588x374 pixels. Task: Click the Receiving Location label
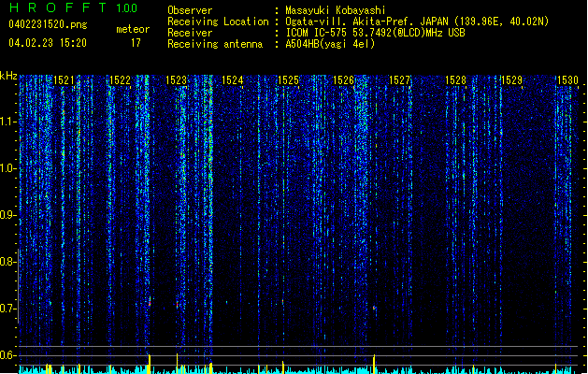coord(218,22)
